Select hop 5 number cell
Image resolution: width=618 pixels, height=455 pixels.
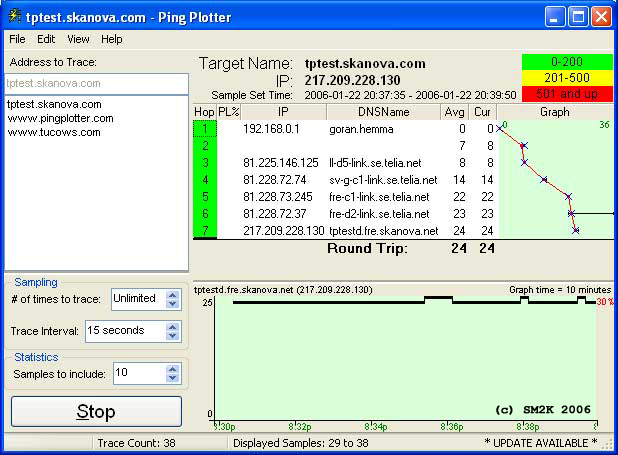point(205,197)
